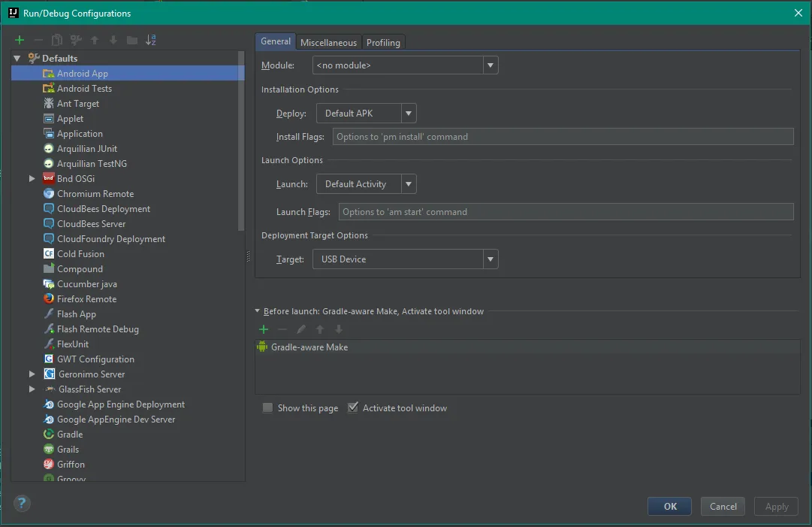
Task: Click the Android Tests icon in the tree
Action: tap(49, 88)
